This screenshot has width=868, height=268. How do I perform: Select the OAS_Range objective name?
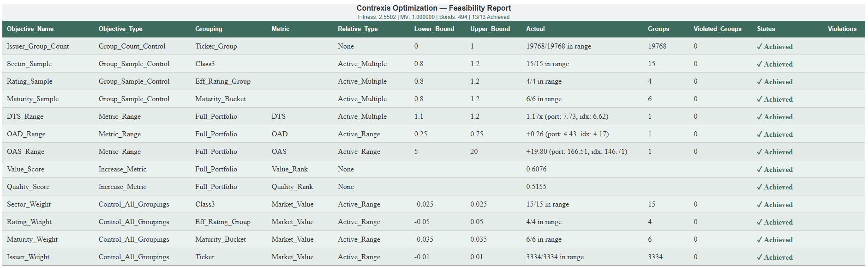[25, 152]
